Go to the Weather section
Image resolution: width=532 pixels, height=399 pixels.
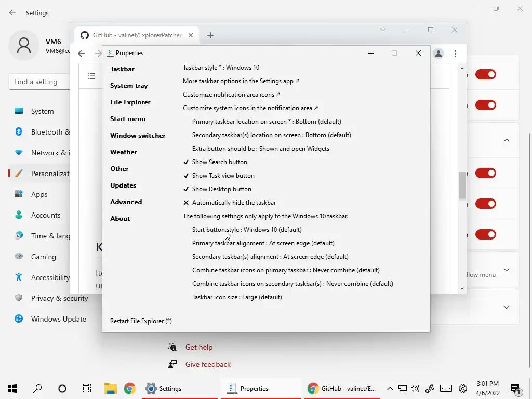(124, 152)
